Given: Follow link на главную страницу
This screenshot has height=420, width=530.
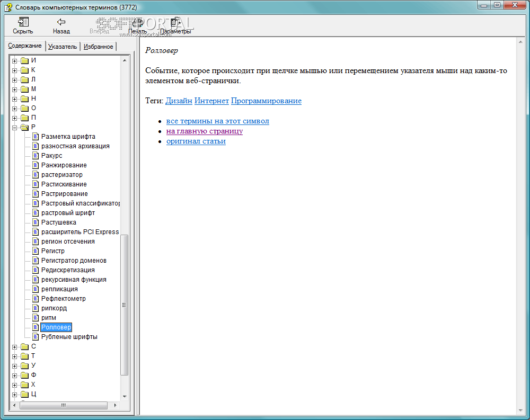Looking at the screenshot, I should (205, 131).
